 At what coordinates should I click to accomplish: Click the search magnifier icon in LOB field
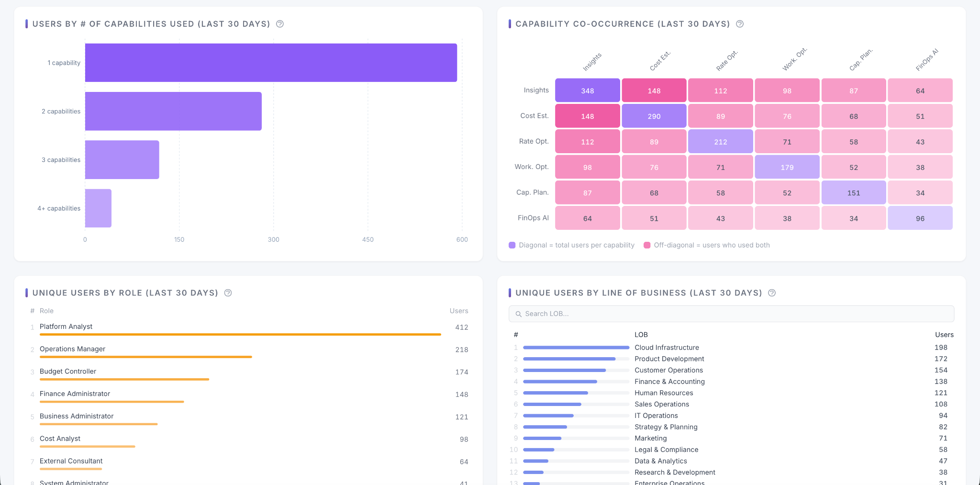pos(518,314)
